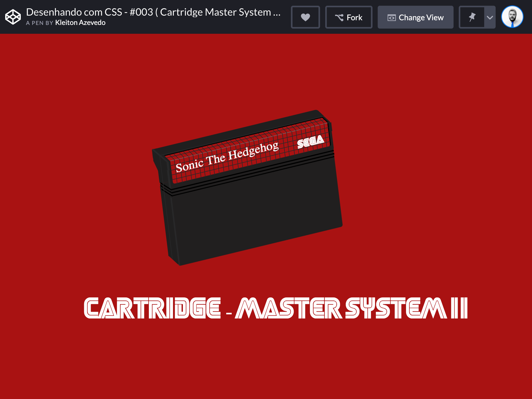Open the user profile avatar
Viewport: 532px width, 399px height.
pos(512,17)
